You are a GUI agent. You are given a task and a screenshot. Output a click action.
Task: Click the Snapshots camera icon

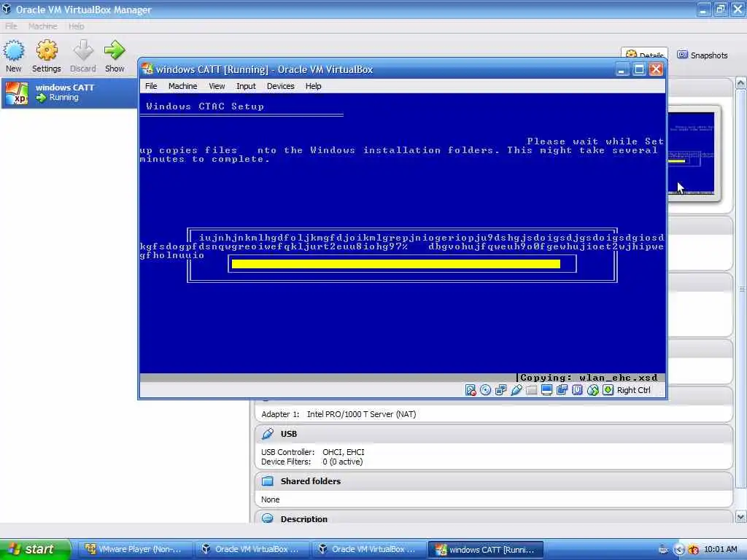coord(682,55)
